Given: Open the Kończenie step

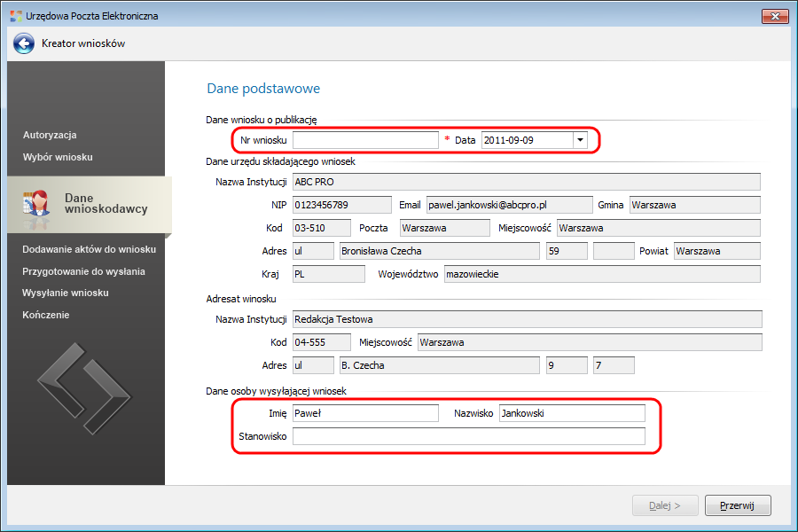Looking at the screenshot, I should coord(46,315).
